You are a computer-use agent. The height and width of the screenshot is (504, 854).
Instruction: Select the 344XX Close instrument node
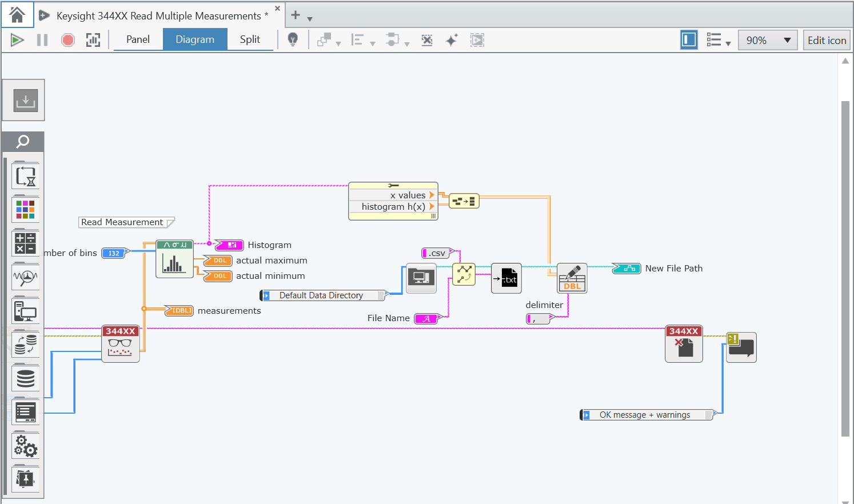click(x=684, y=343)
